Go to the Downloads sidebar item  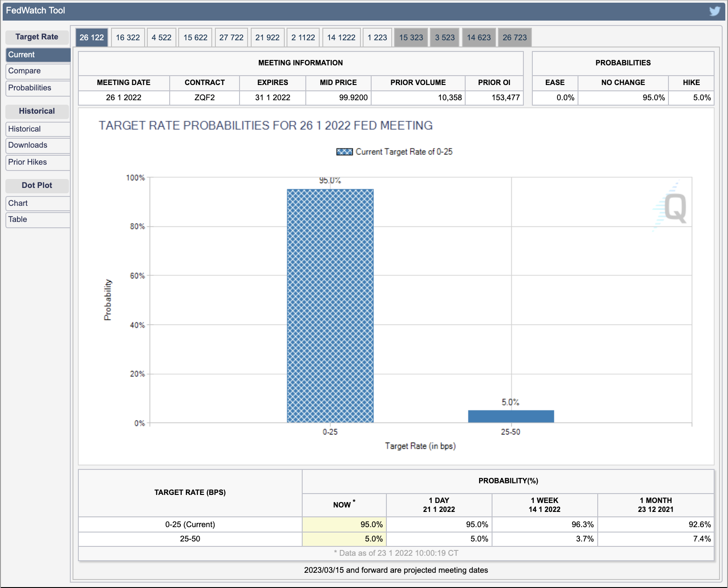point(38,145)
